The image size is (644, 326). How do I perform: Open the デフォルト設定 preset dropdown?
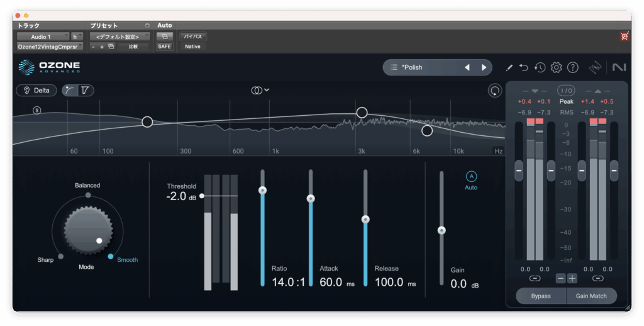118,37
